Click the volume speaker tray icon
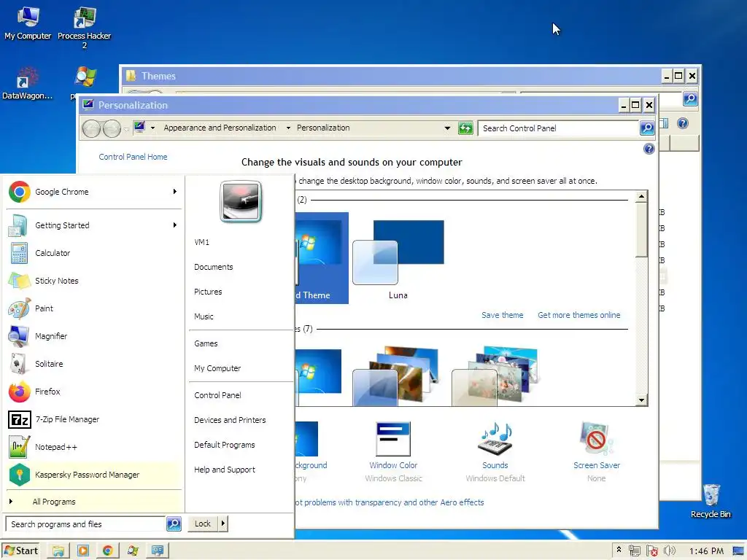This screenshot has height=560, width=747. (670, 551)
